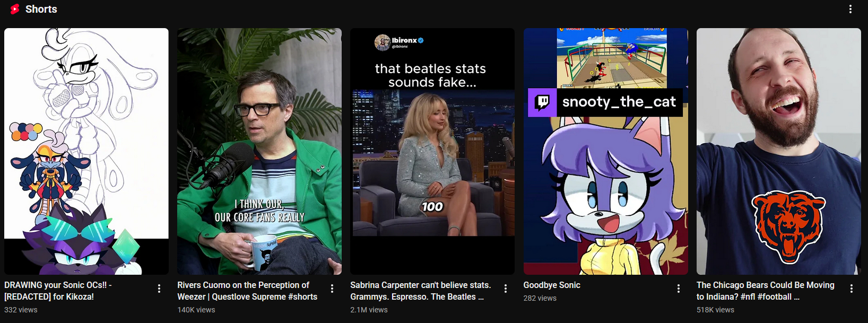Click the YouTube Shorts logo icon
Image resolution: width=868 pixels, height=323 pixels.
click(15, 9)
